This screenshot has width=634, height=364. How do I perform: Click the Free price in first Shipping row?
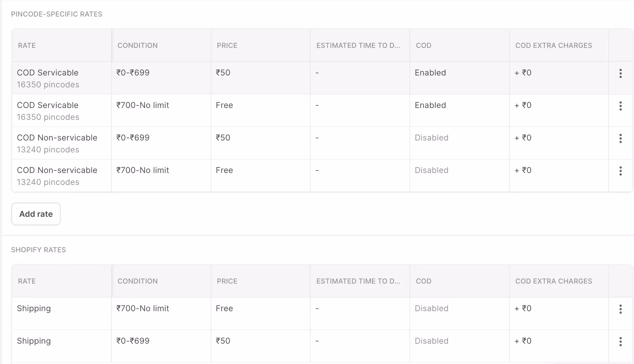[224, 308]
